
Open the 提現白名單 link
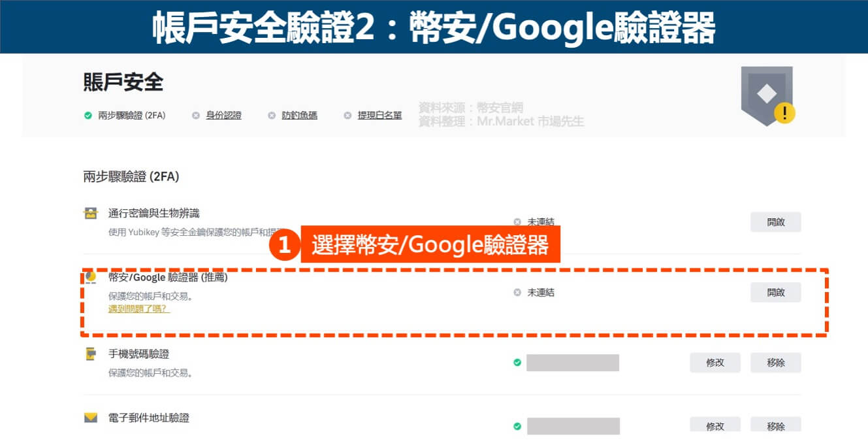(x=379, y=116)
